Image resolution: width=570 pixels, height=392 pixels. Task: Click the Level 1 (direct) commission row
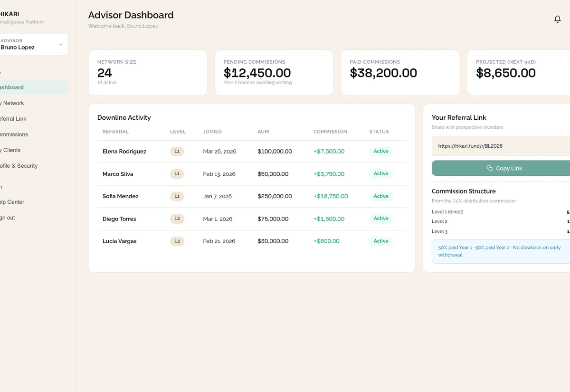pos(501,212)
